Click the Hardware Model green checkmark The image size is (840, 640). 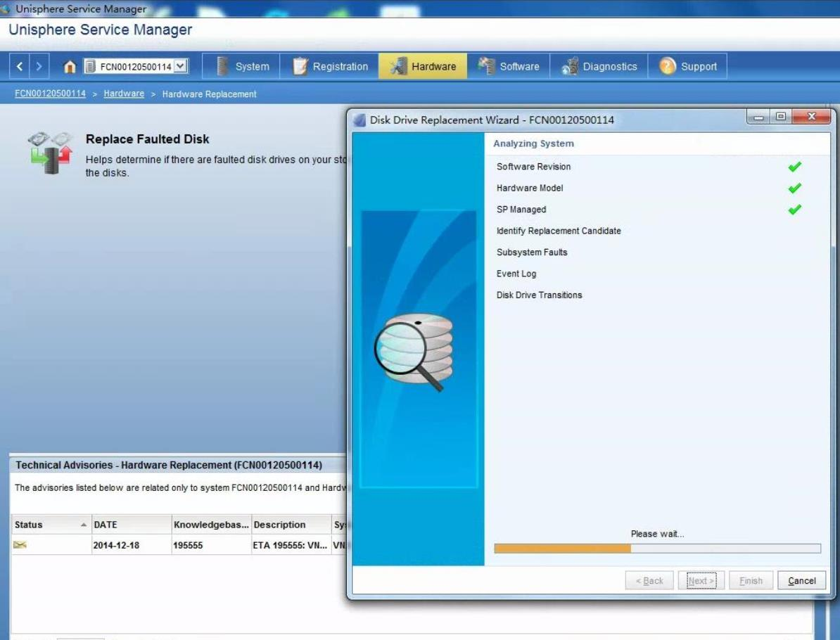pyautogui.click(x=794, y=188)
